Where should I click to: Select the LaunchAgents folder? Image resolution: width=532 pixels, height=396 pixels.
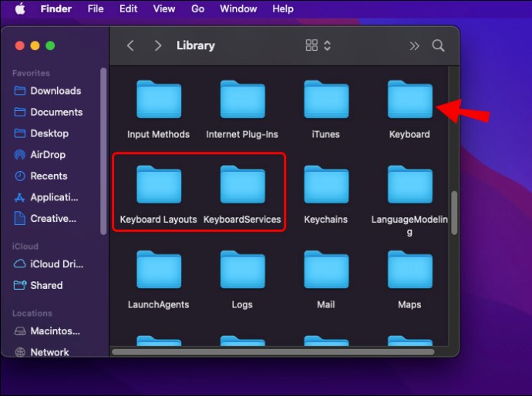point(158,271)
